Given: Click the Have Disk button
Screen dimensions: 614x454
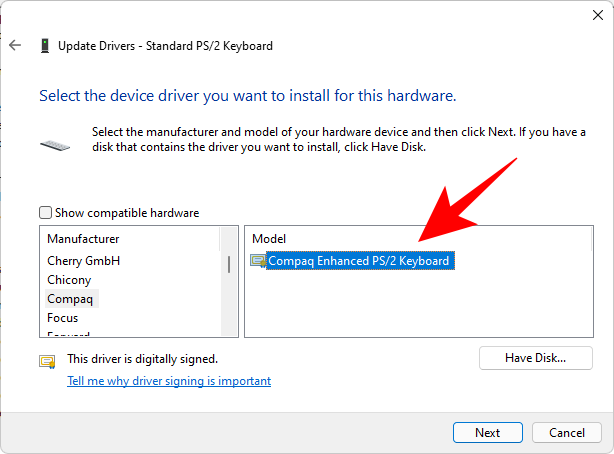Looking at the screenshot, I should (x=535, y=358).
